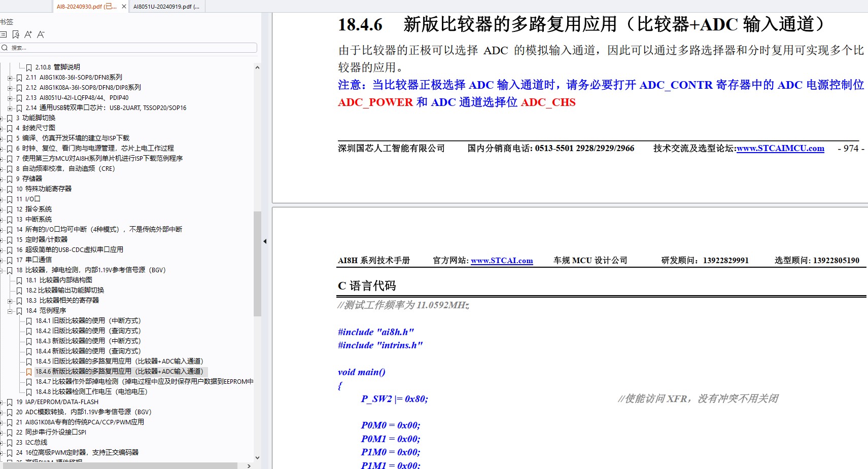The height and width of the screenshot is (469, 868).
Task: Open bookmark 5 编译、仿真开发环境的建立与ISP下载
Action: (73, 138)
